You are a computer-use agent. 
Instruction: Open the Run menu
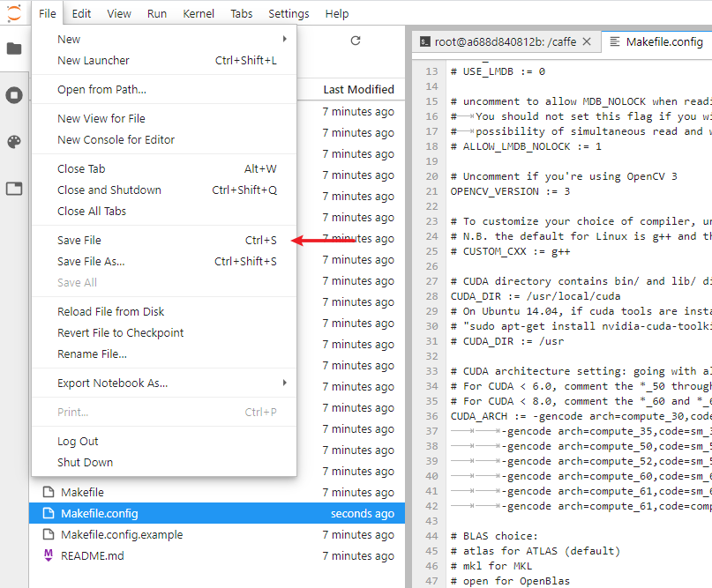[x=157, y=13]
